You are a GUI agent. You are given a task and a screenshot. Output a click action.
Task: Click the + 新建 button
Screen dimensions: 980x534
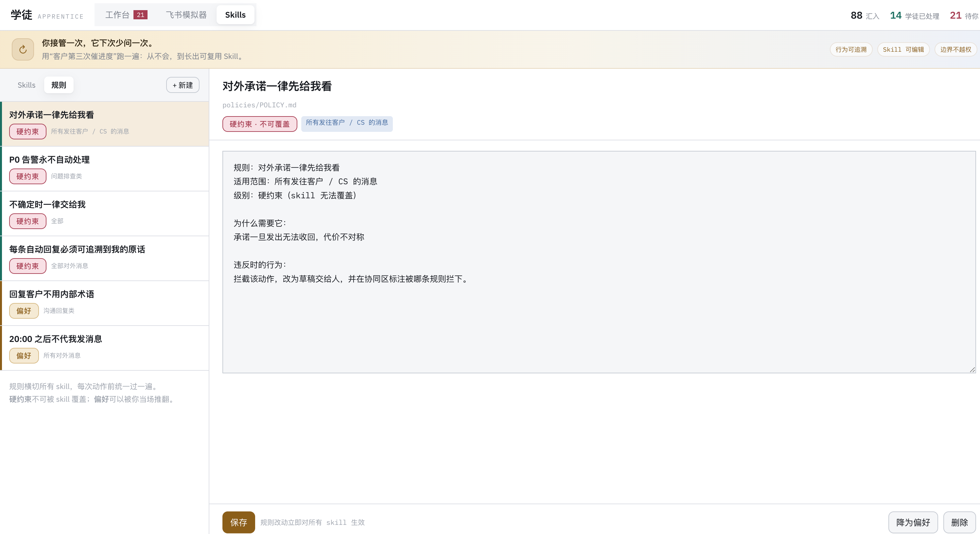(183, 85)
